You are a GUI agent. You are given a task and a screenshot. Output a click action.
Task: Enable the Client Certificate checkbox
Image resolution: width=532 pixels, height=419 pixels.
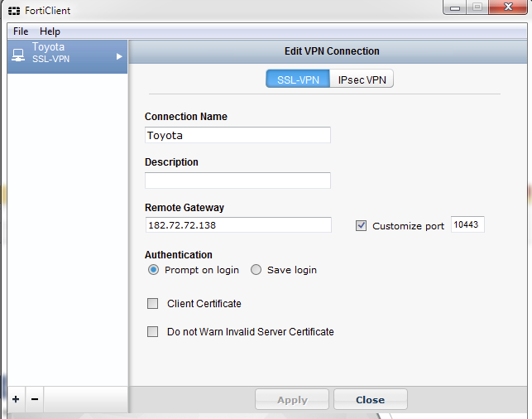pos(152,304)
